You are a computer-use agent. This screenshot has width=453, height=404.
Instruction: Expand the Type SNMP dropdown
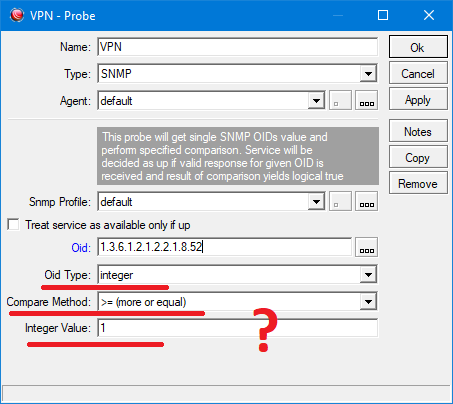coord(368,73)
